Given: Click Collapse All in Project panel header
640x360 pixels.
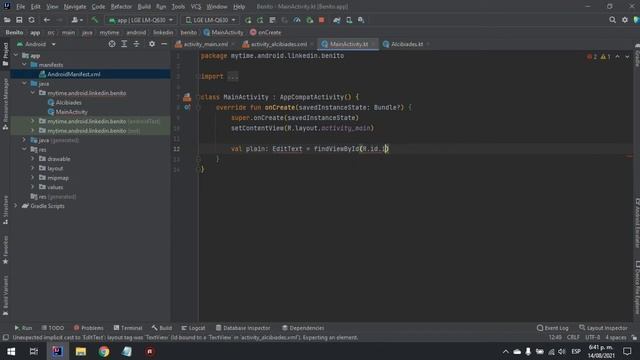Looking at the screenshot, I should click(x=136, y=44).
